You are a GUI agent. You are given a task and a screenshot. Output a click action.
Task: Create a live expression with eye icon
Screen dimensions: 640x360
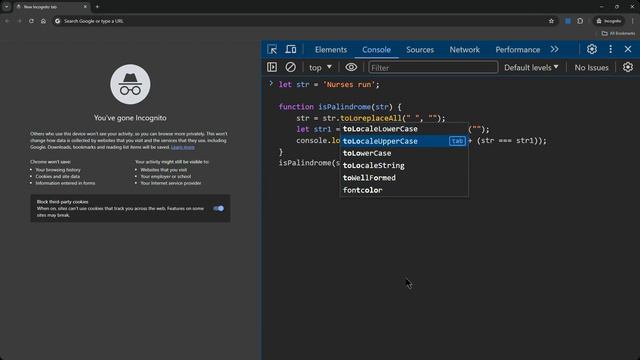(351, 67)
